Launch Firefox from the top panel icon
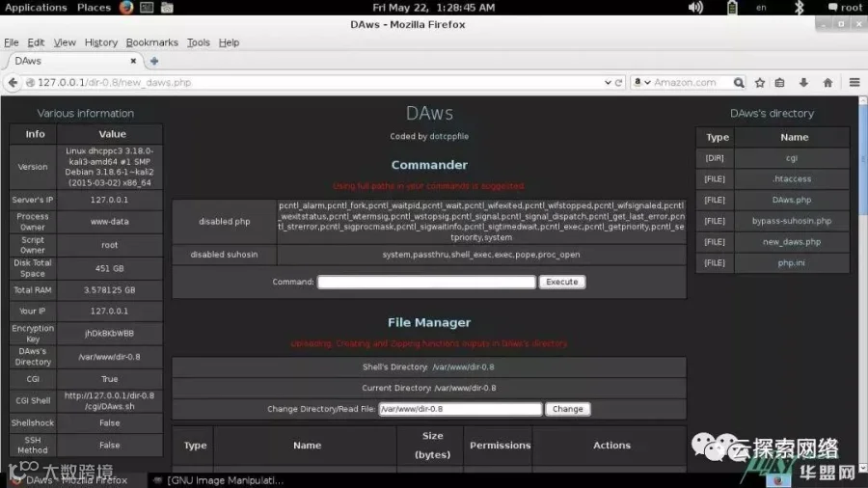Image resolution: width=868 pixels, height=488 pixels. [126, 7]
